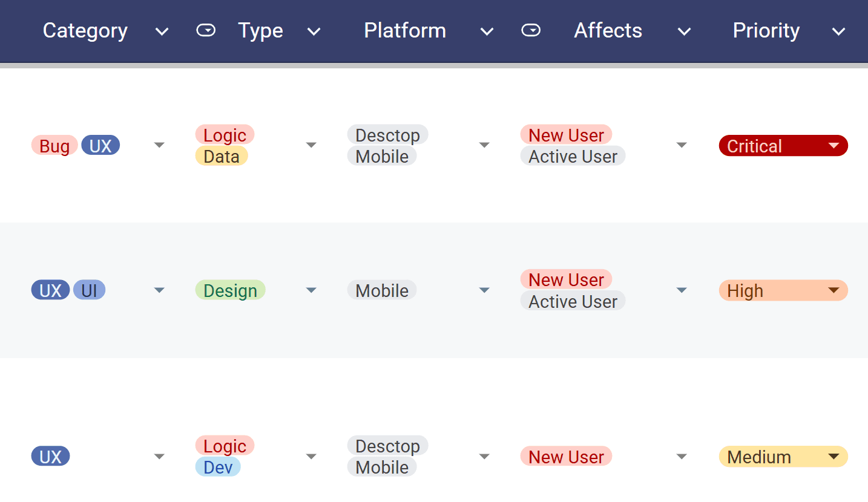Select the Bug category chip
Viewport: 868px width, 502px height.
[x=54, y=146]
